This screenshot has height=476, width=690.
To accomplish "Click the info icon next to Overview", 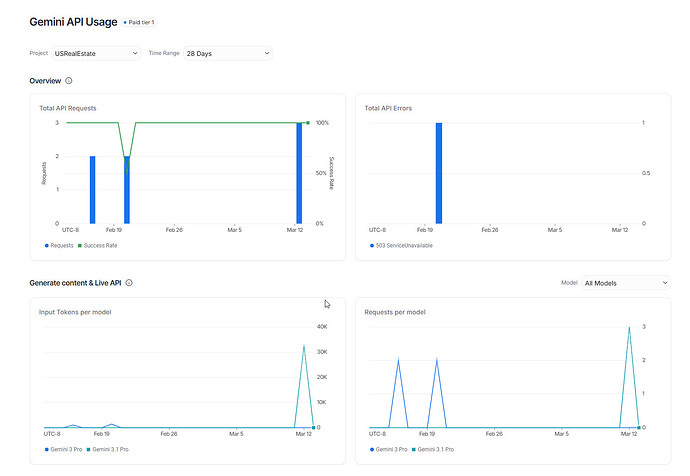I will coord(69,81).
